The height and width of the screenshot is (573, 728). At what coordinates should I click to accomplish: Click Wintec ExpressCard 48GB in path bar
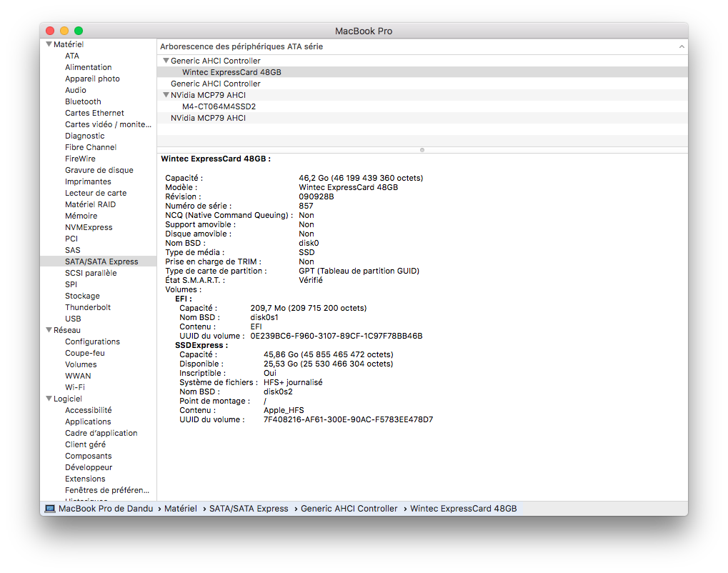coord(464,509)
